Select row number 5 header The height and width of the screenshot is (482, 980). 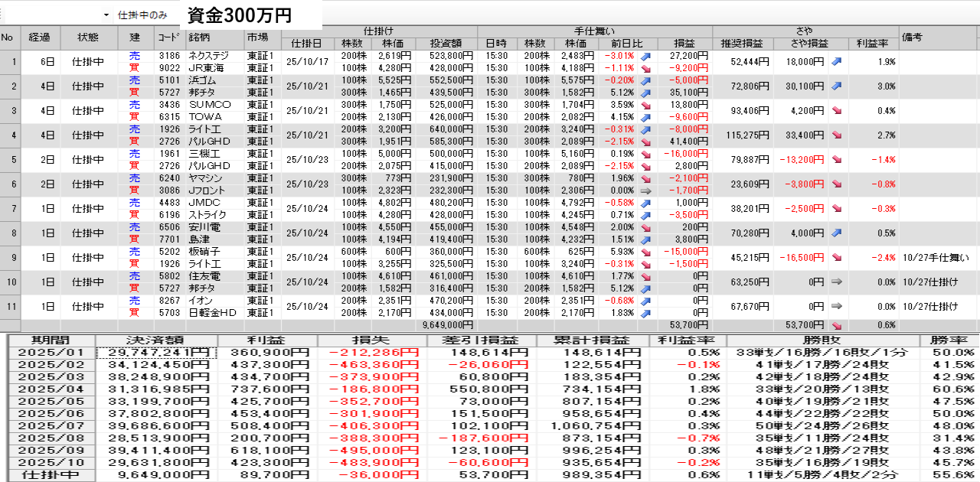[10, 160]
